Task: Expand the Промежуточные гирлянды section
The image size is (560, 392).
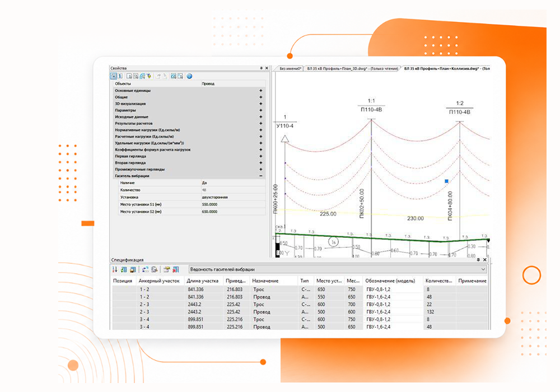Action: point(261,169)
